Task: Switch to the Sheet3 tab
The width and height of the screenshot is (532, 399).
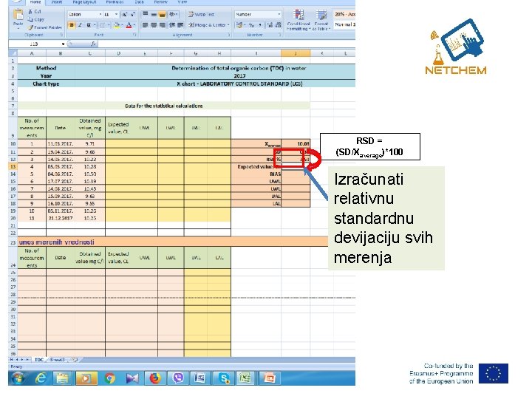Action: [x=58, y=360]
